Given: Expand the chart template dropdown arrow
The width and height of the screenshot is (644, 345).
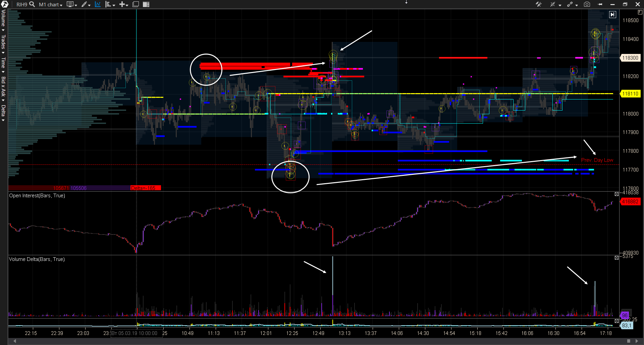Looking at the screenshot, I should (76, 5).
